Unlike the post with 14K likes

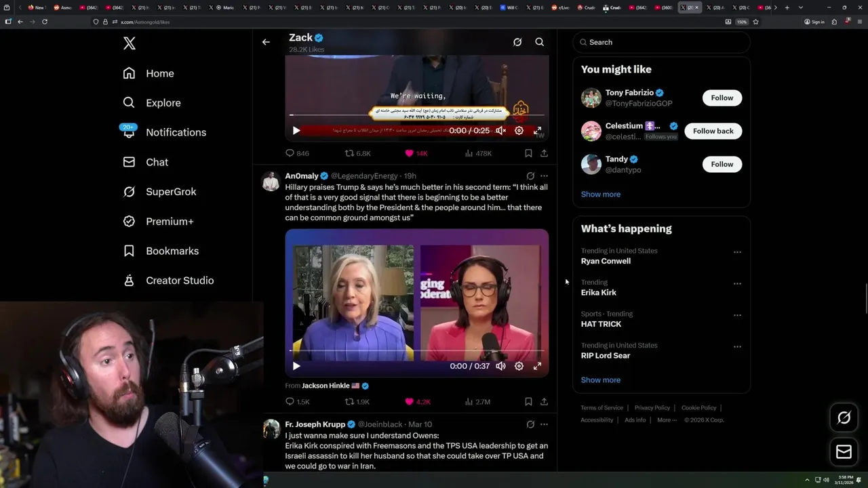[x=416, y=153]
